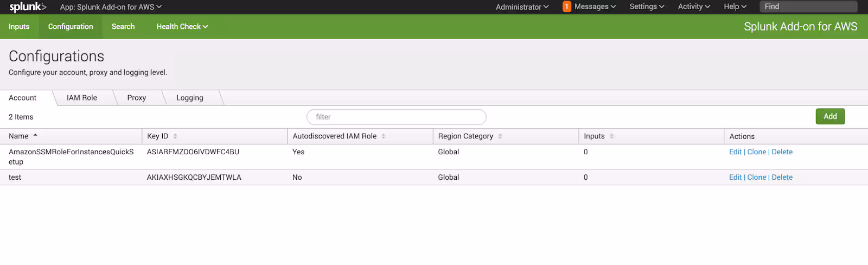Screen dimensions: 868x265
Task: Open the App: Splunk Add-on for AWS dropdown
Action: (111, 7)
